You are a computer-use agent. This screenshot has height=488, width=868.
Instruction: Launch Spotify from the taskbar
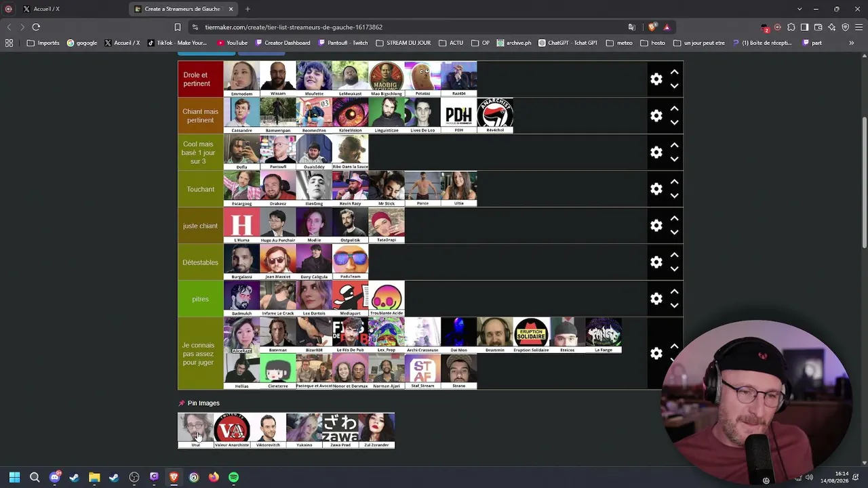click(233, 477)
